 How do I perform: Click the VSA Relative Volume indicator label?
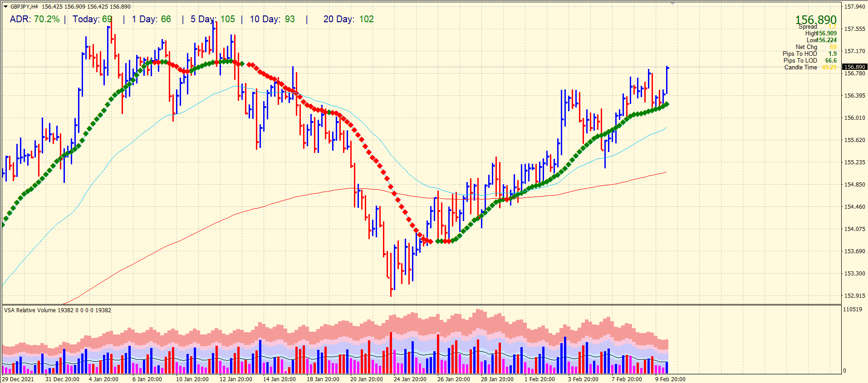pos(58,310)
